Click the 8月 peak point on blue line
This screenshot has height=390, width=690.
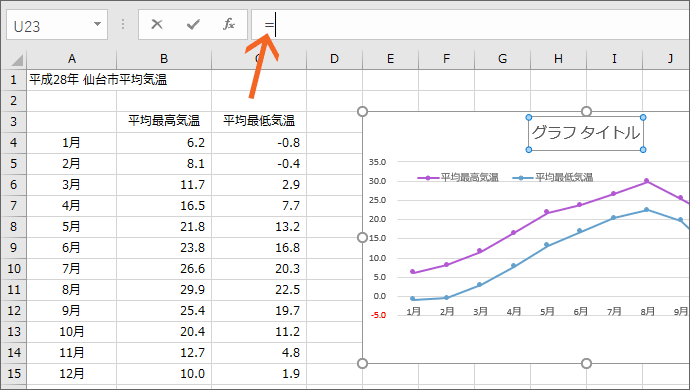[646, 210]
